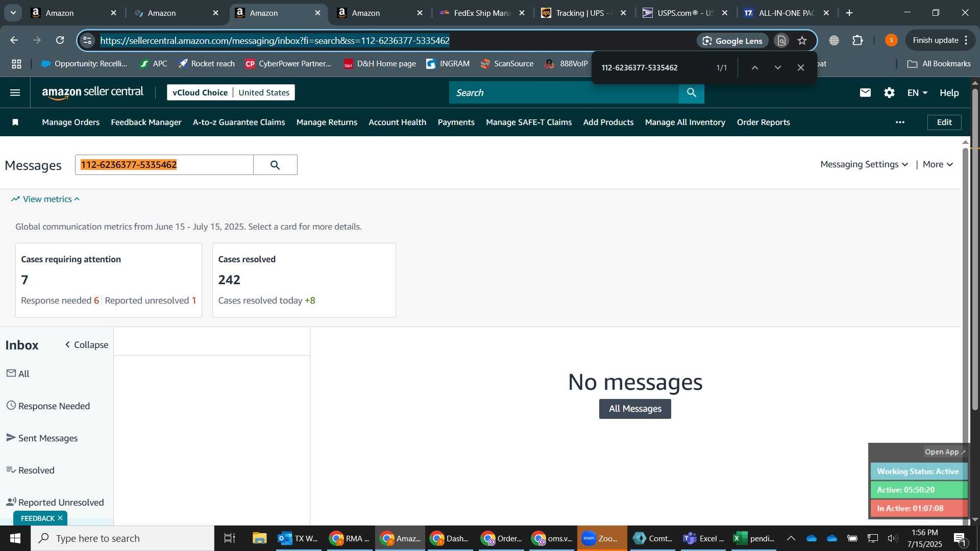Open Manage SAFE-T Claims
This screenshot has height=551, width=980.
click(x=529, y=122)
